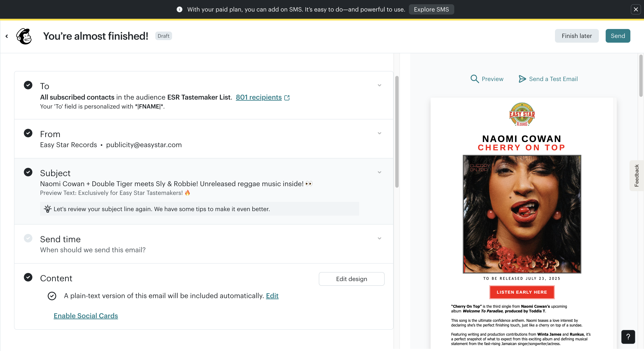Click the checklist panel vertical scrollbar

[x=397, y=132]
